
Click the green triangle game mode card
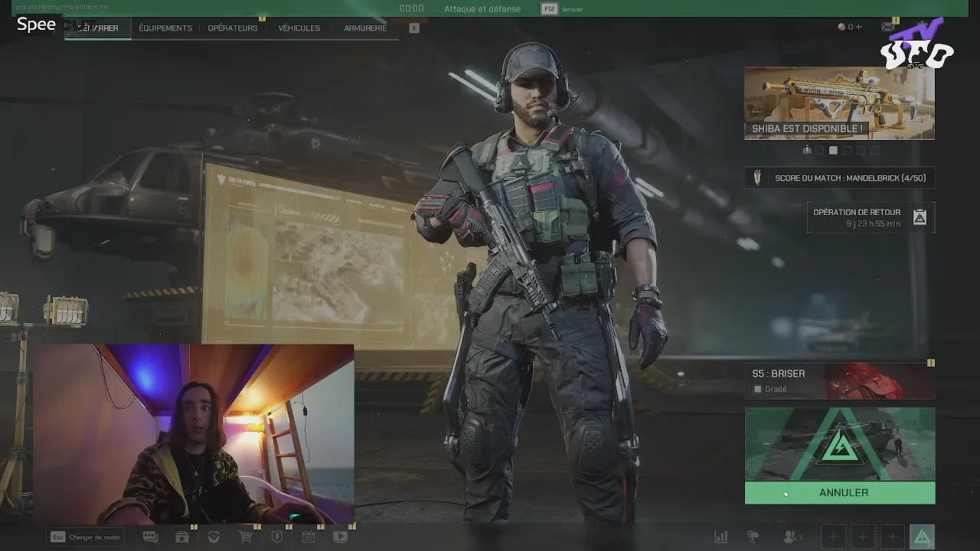840,444
